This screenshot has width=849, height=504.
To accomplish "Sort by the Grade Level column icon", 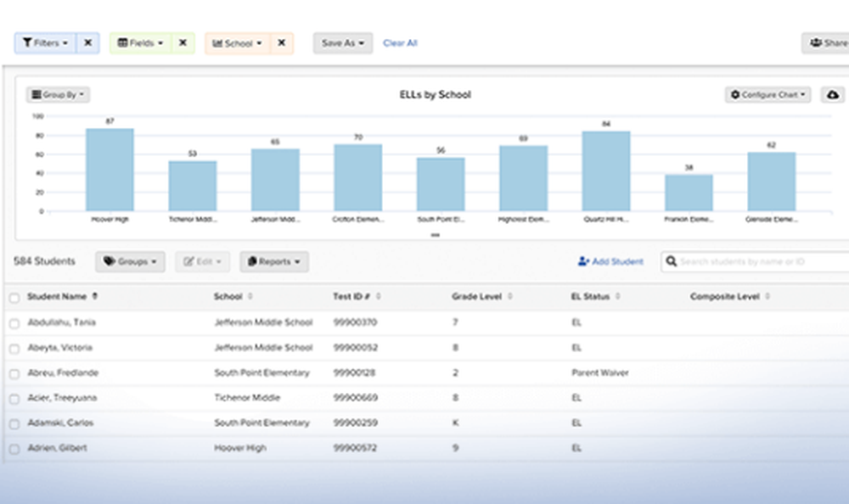I will pyautogui.click(x=510, y=296).
